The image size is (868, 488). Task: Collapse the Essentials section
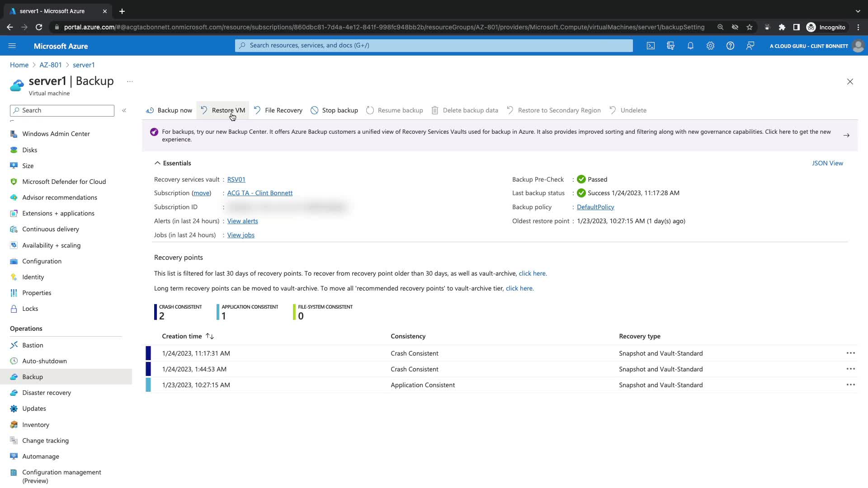[x=157, y=163]
